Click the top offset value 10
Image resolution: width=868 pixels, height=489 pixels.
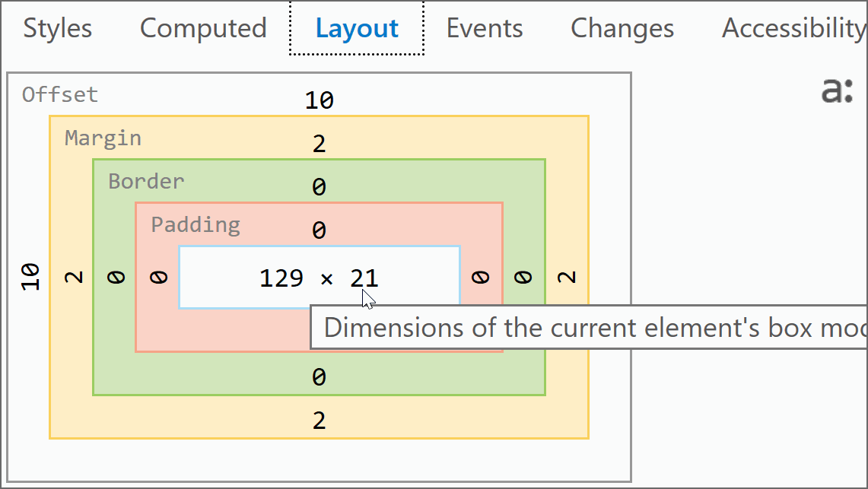coord(320,100)
